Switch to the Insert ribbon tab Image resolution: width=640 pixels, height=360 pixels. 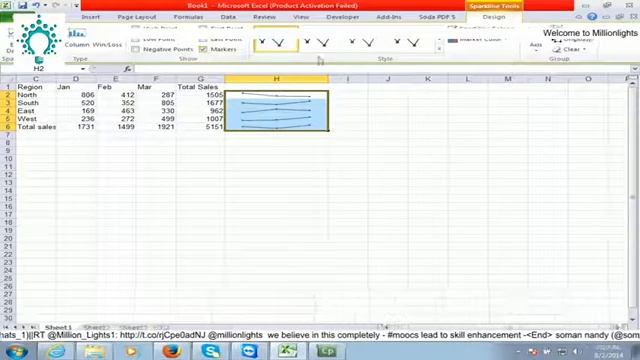point(91,17)
